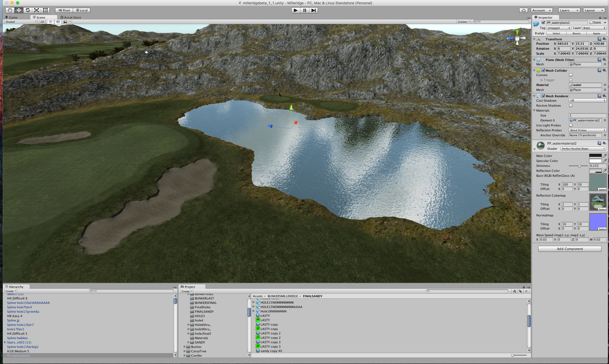Click the Shininess slider handle
The image size is (609, 364).
coord(579,166)
